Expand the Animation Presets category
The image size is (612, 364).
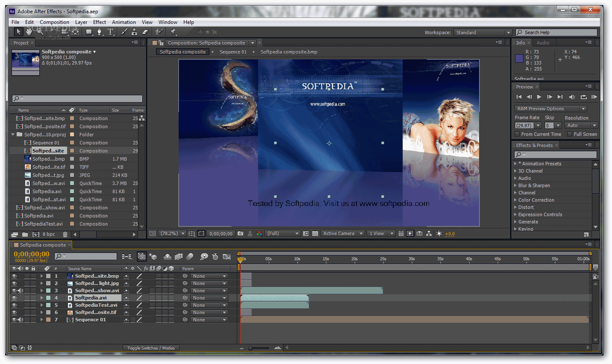pos(515,164)
